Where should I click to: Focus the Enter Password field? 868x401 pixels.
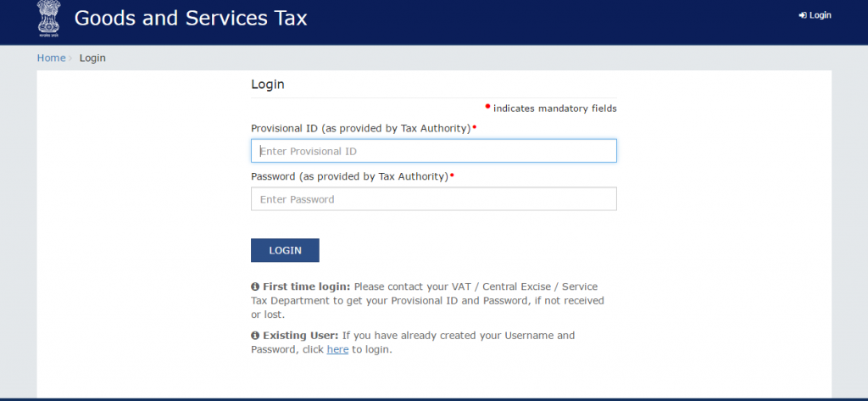click(433, 199)
